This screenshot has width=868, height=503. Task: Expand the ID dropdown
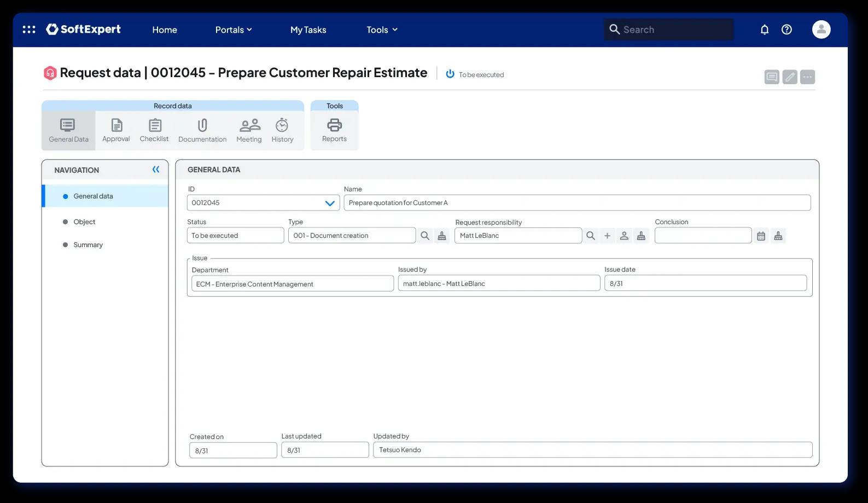330,203
